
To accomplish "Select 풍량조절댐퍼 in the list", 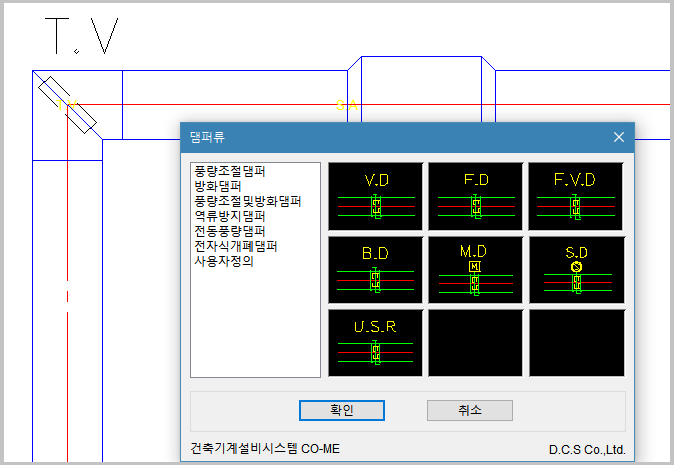I will (x=230, y=172).
